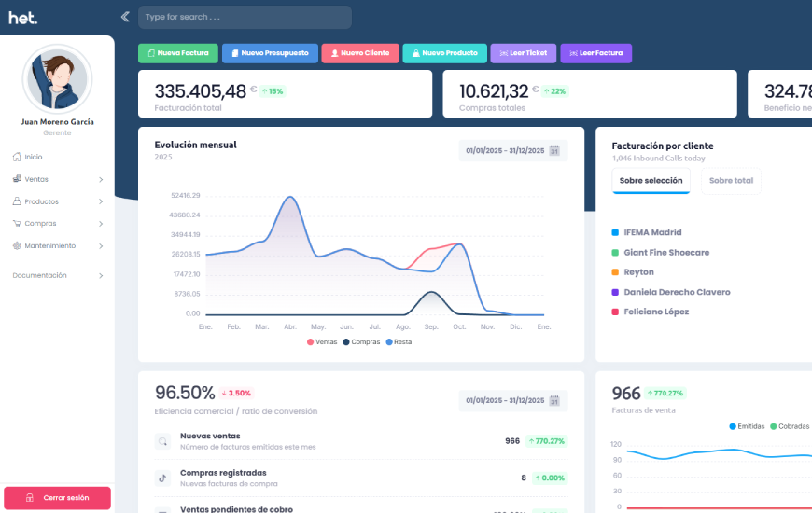This screenshot has width=812, height=513.
Task: Click the Nueva Factura button
Action: (178, 53)
